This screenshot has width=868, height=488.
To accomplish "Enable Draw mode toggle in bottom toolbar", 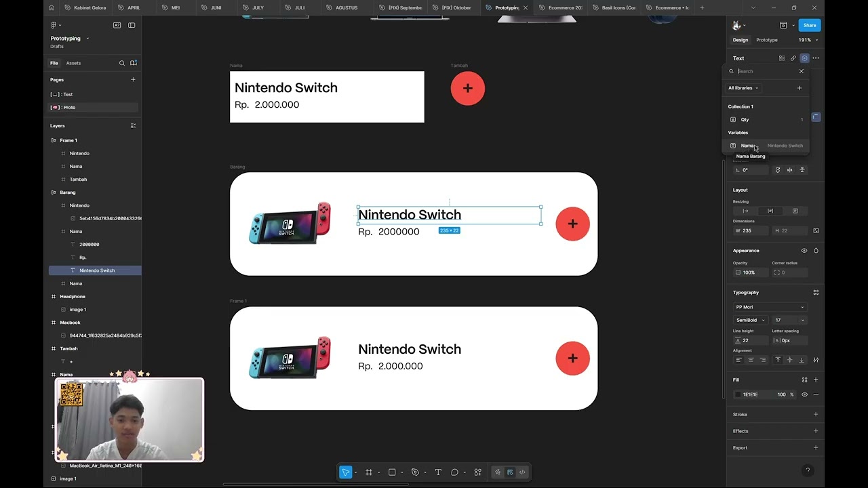I will [x=498, y=472].
